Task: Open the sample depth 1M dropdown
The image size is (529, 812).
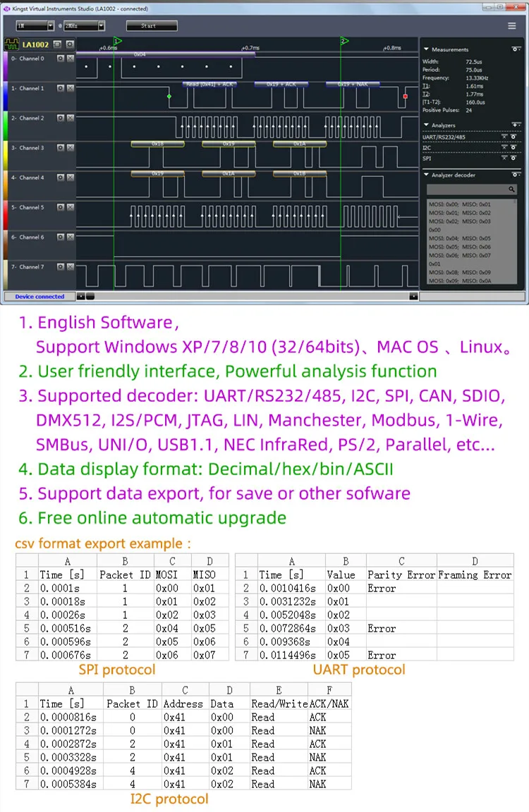Action: (x=51, y=26)
